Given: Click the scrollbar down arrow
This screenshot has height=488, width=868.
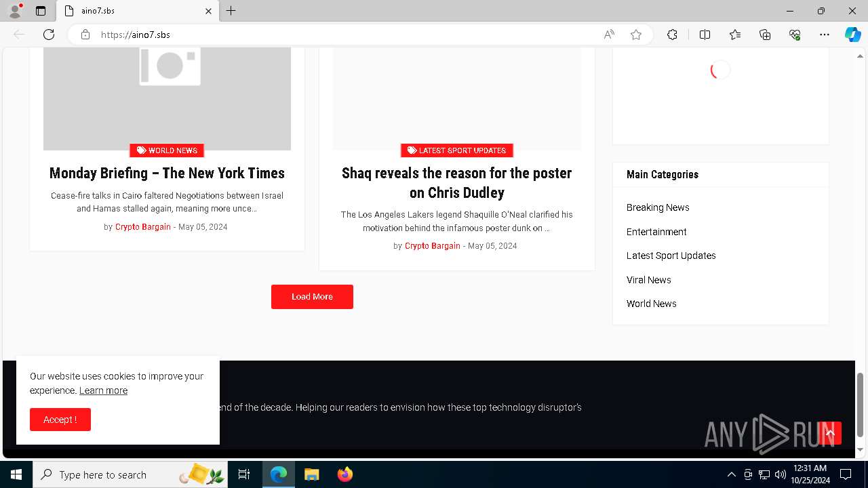Looking at the screenshot, I should tap(861, 449).
